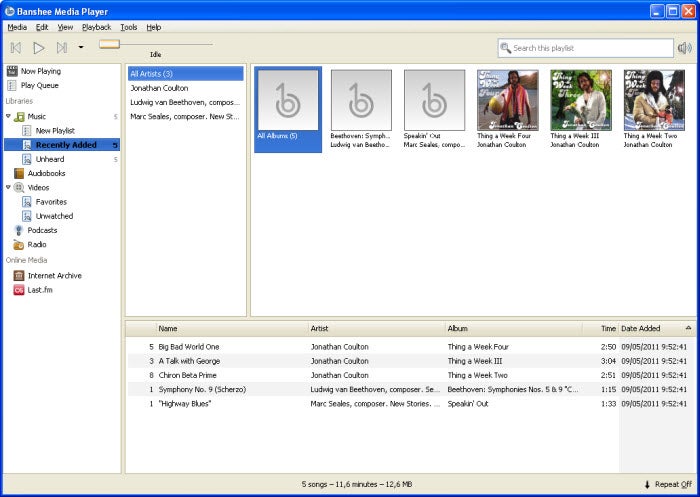700x497 pixels.
Task: Open the volume speaker control
Action: point(685,48)
